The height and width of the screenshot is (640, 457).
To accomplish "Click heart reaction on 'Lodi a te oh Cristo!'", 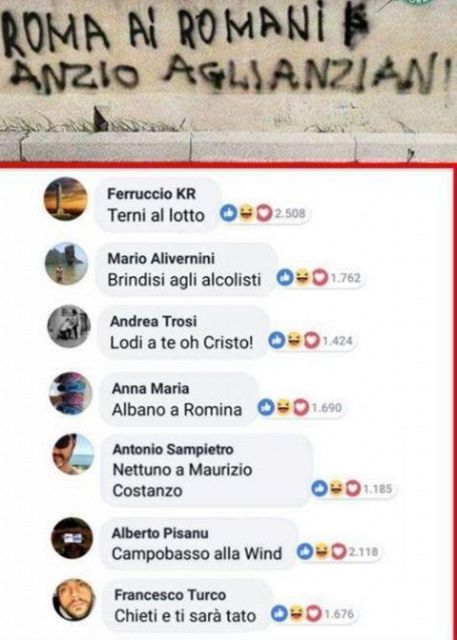I will pos(312,341).
